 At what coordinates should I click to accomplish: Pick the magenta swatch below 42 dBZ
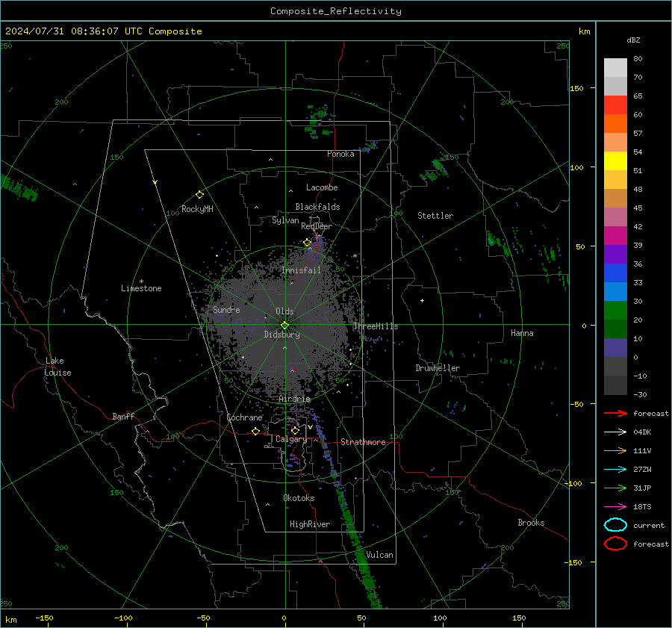point(615,236)
